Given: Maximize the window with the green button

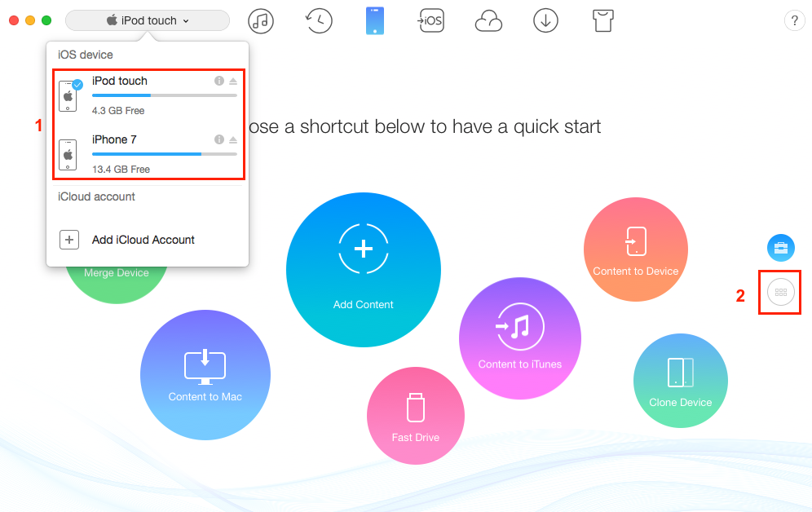Looking at the screenshot, I should pyautogui.click(x=46, y=20).
